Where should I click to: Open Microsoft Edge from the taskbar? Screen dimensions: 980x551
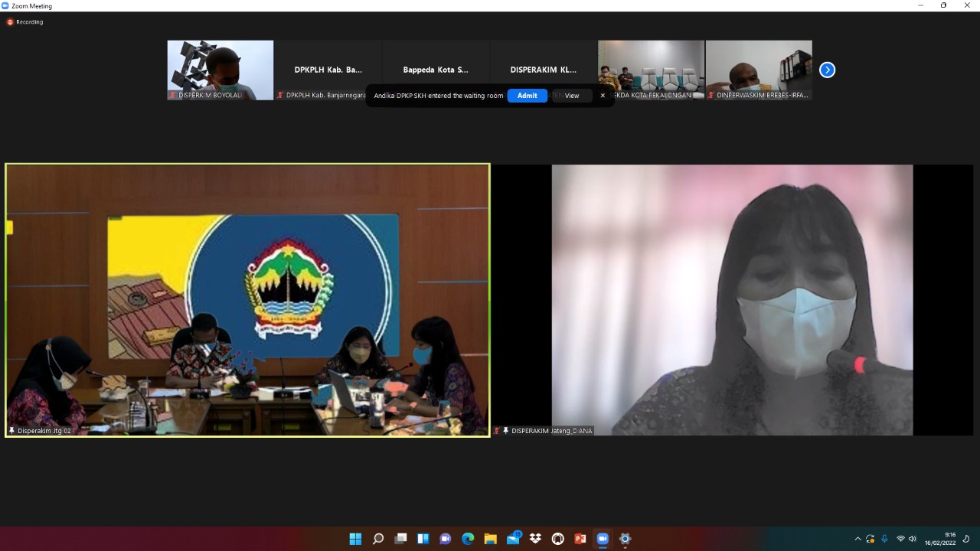tap(468, 539)
